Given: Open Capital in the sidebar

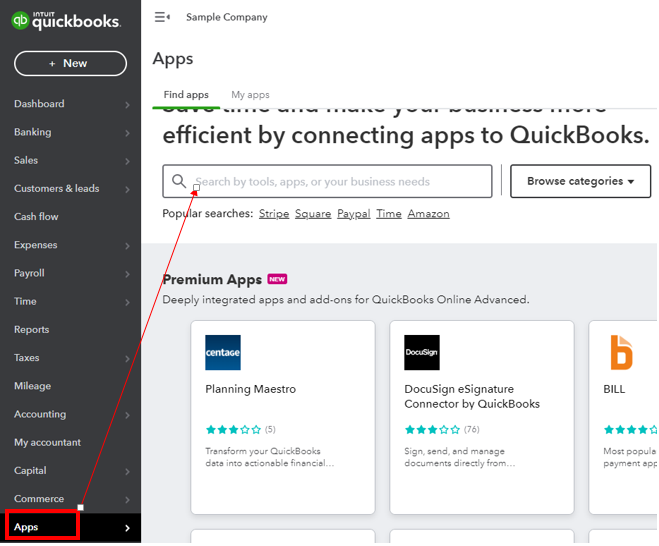Looking at the screenshot, I should 30,470.
